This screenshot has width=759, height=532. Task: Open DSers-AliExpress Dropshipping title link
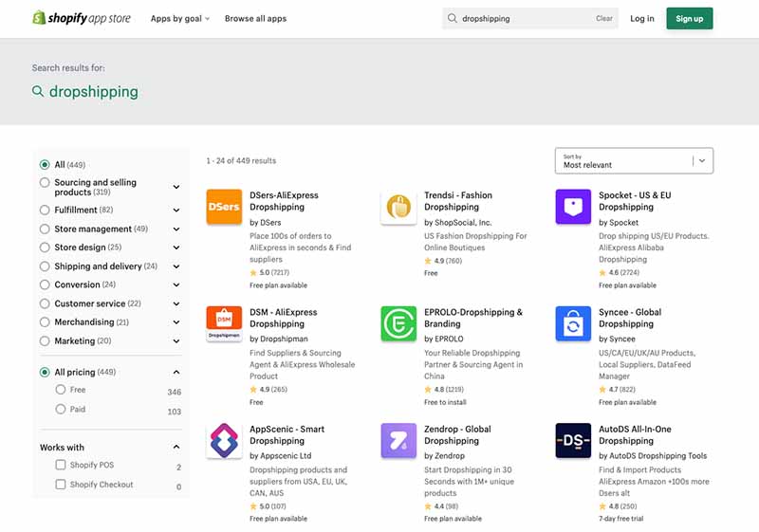click(284, 201)
